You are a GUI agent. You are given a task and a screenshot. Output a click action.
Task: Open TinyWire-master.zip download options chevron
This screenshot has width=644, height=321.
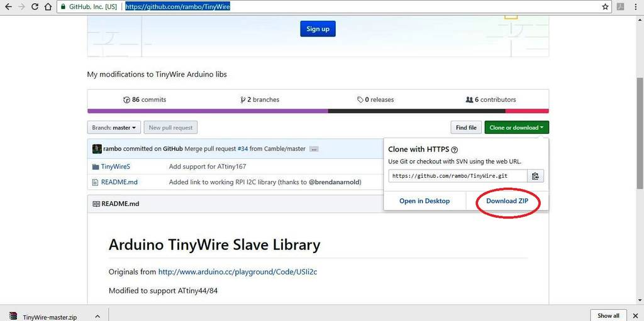click(x=97, y=316)
